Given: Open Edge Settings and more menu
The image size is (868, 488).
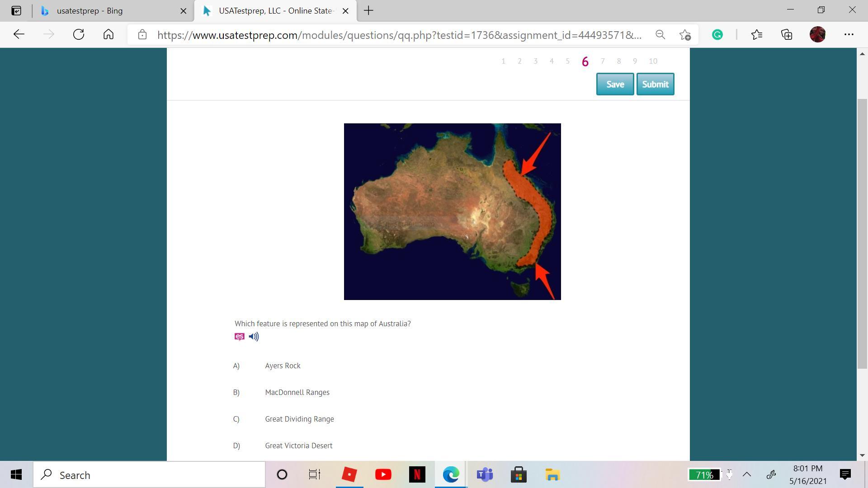Looking at the screenshot, I should tap(849, 35).
